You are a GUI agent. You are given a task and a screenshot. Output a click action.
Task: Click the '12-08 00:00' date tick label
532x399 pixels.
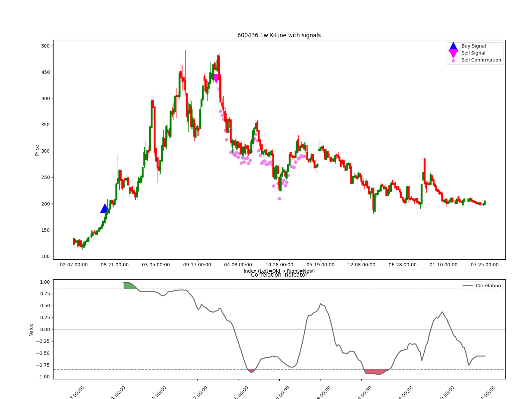coord(361,265)
